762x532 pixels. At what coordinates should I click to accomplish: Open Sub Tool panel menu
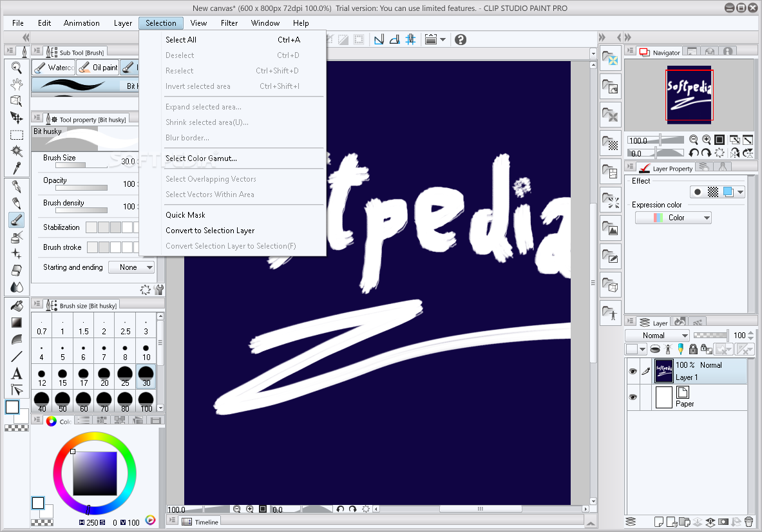[37, 50]
